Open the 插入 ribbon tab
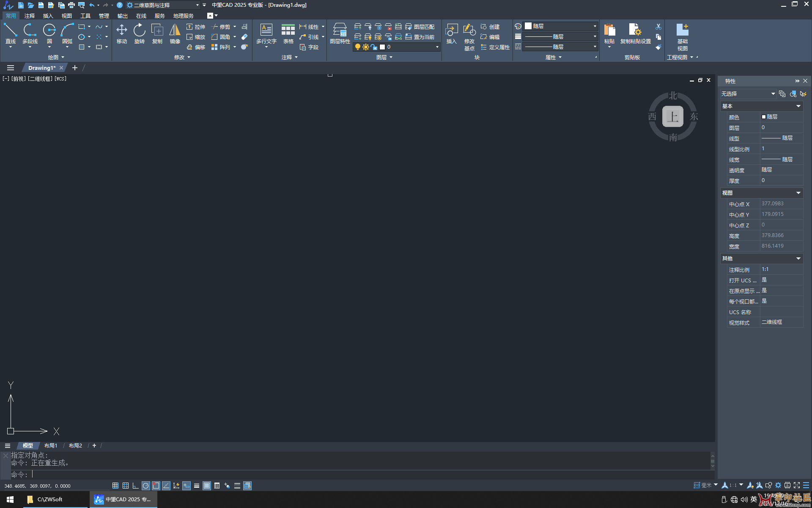Image resolution: width=812 pixels, height=508 pixels. [x=48, y=16]
